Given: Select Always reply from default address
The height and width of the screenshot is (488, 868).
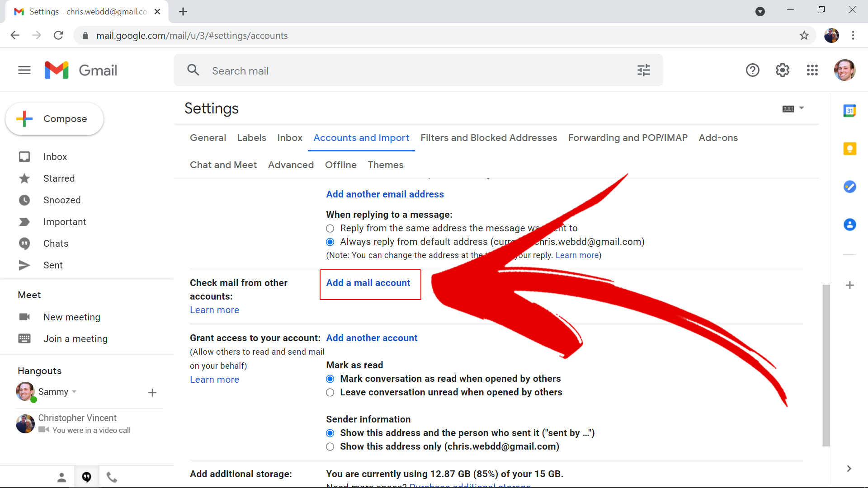Looking at the screenshot, I should pyautogui.click(x=330, y=242).
